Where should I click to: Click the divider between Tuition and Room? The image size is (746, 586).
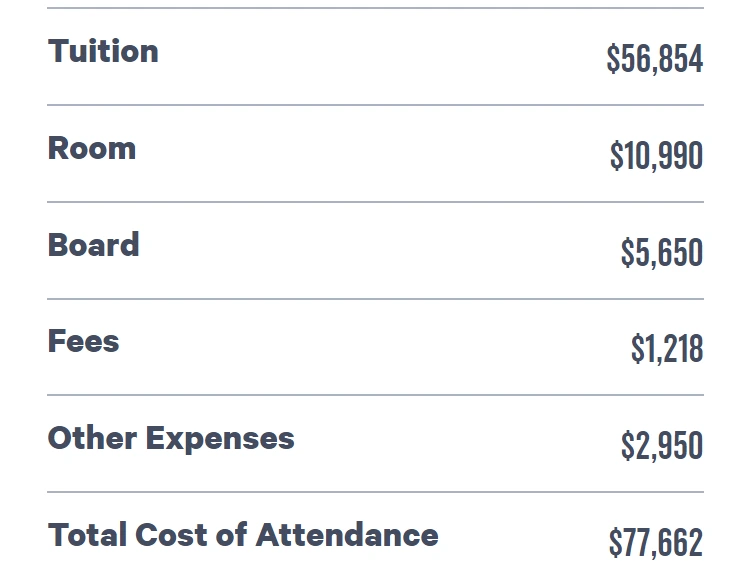tap(375, 105)
